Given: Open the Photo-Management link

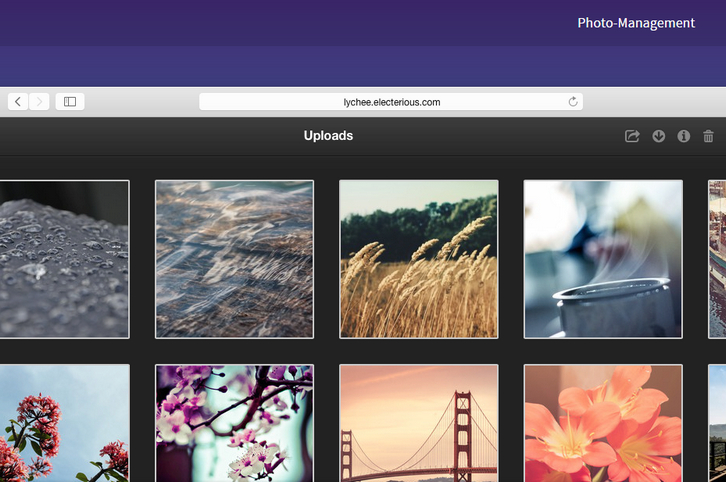Looking at the screenshot, I should [x=635, y=23].
